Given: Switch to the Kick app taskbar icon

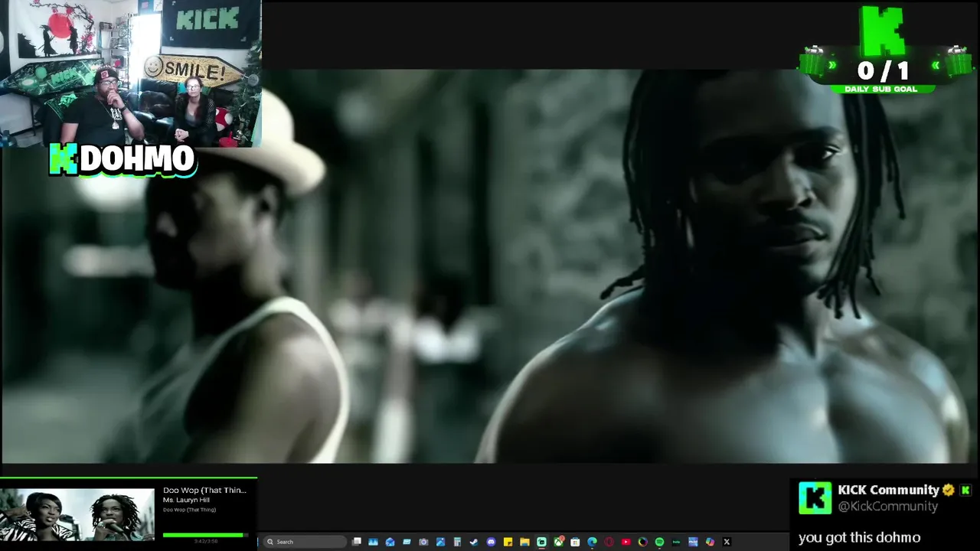Looking at the screenshot, I should [541, 542].
